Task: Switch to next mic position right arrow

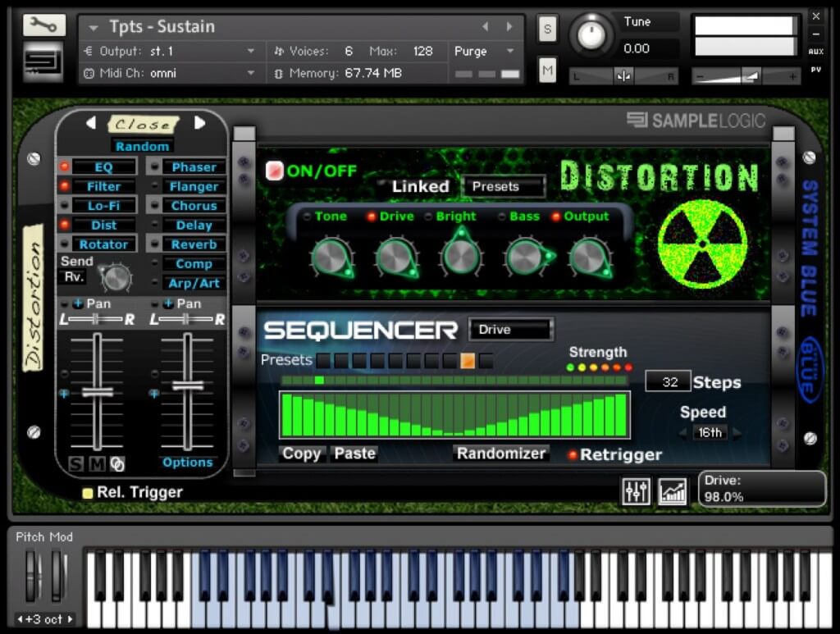Action: pyautogui.click(x=200, y=123)
